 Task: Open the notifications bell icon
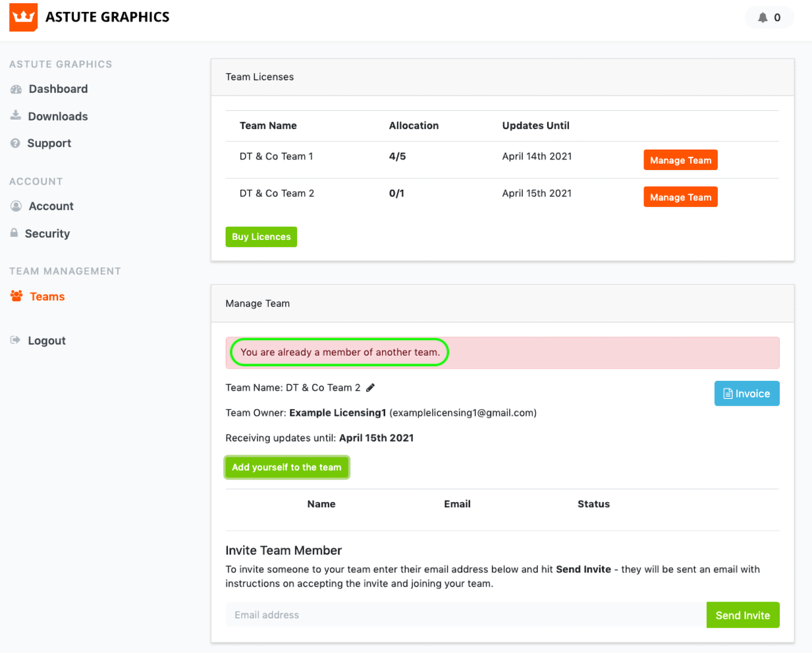click(762, 18)
